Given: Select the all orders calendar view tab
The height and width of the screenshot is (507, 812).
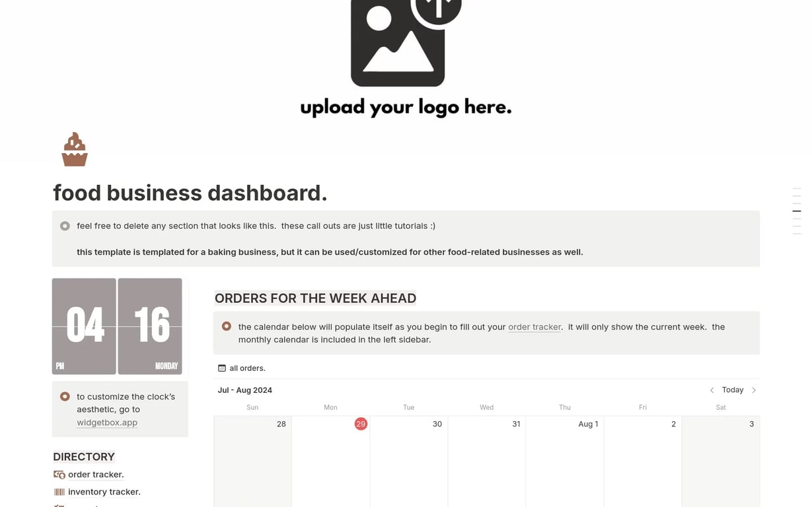Looking at the screenshot, I should (x=246, y=368).
